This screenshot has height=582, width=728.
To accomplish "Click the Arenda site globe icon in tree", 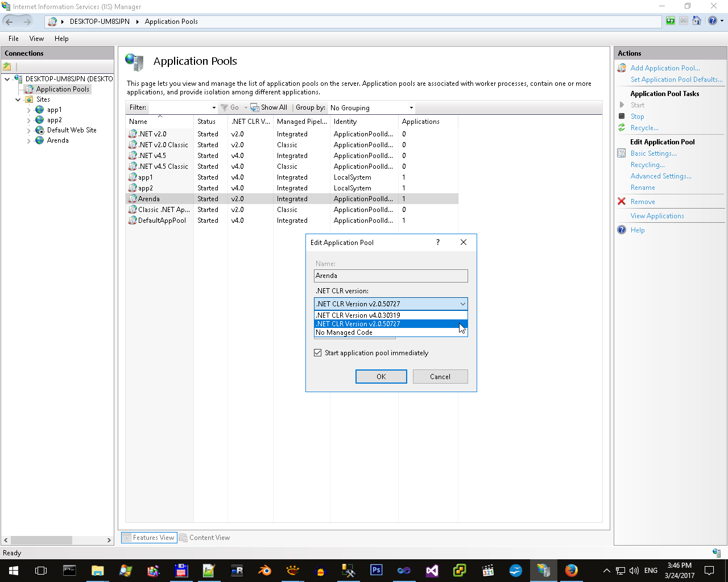I will coord(40,140).
